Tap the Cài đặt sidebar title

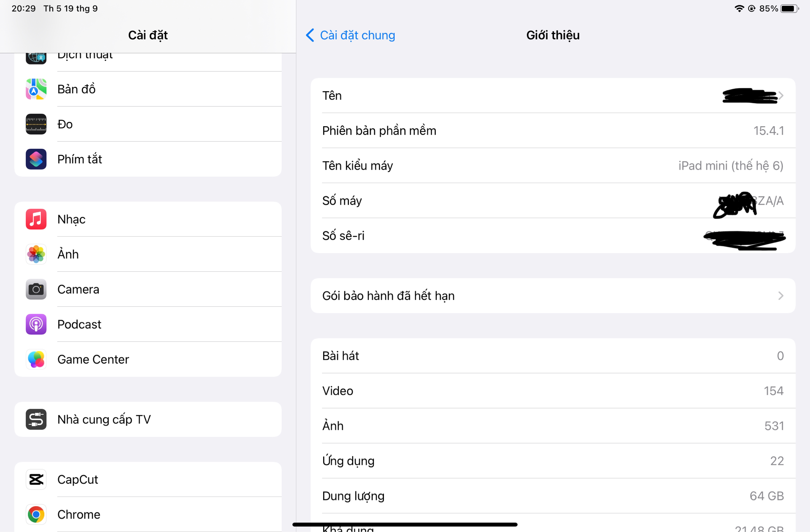click(148, 35)
